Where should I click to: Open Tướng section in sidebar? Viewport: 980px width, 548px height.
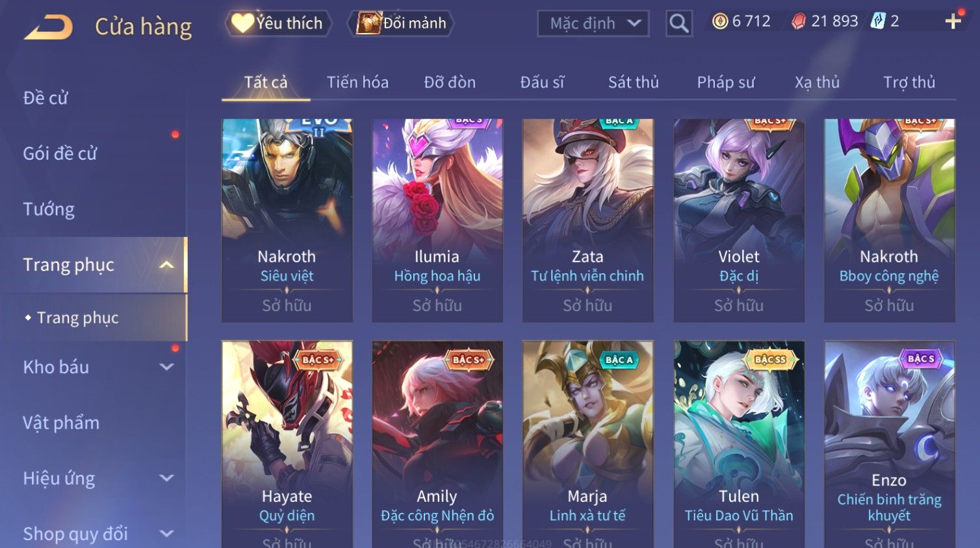click(49, 209)
